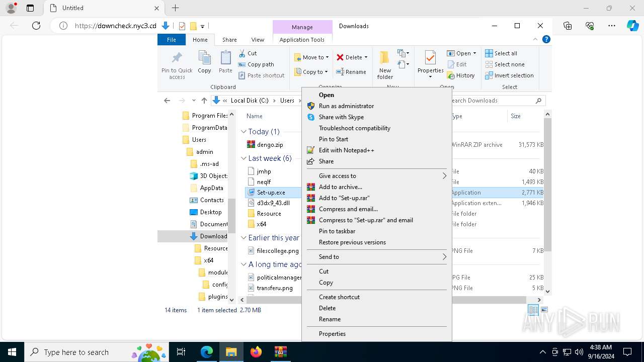The width and height of the screenshot is (644, 362).
Task: Choose Properties in the context menu
Action: tap(376, 334)
